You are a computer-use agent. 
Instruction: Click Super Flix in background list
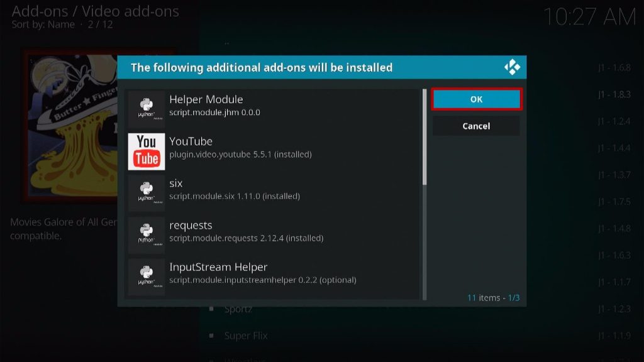[246, 336]
